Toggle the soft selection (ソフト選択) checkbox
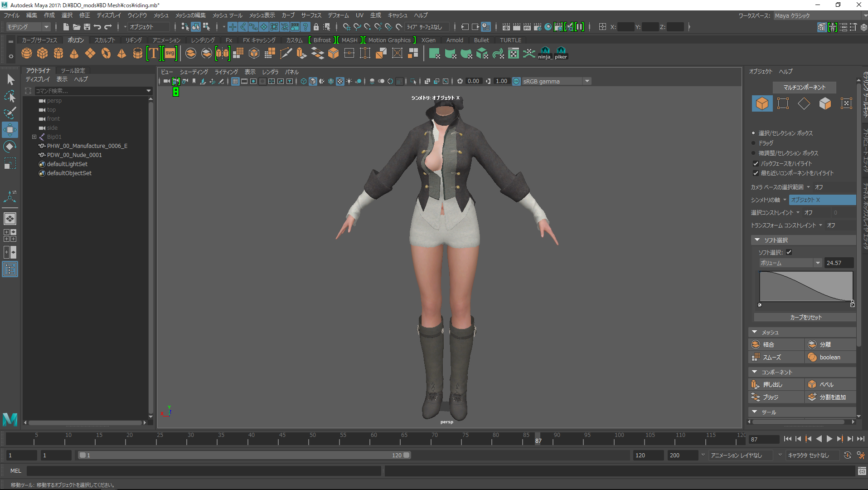Viewport: 868px width, 490px height. click(789, 252)
